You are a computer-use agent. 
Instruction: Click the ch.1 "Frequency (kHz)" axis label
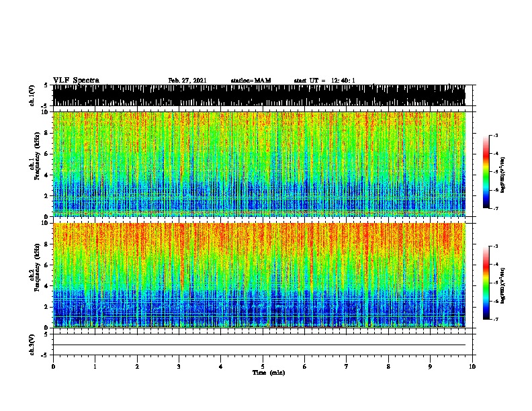click(x=36, y=156)
